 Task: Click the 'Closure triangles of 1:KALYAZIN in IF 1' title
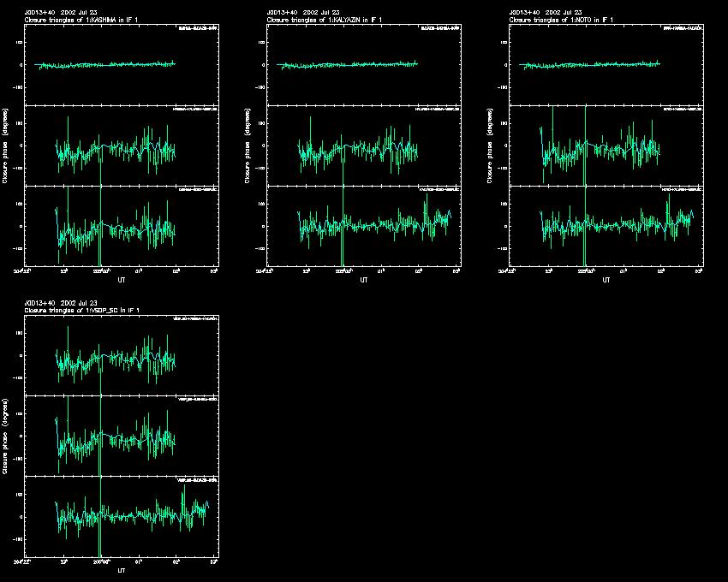(x=324, y=20)
